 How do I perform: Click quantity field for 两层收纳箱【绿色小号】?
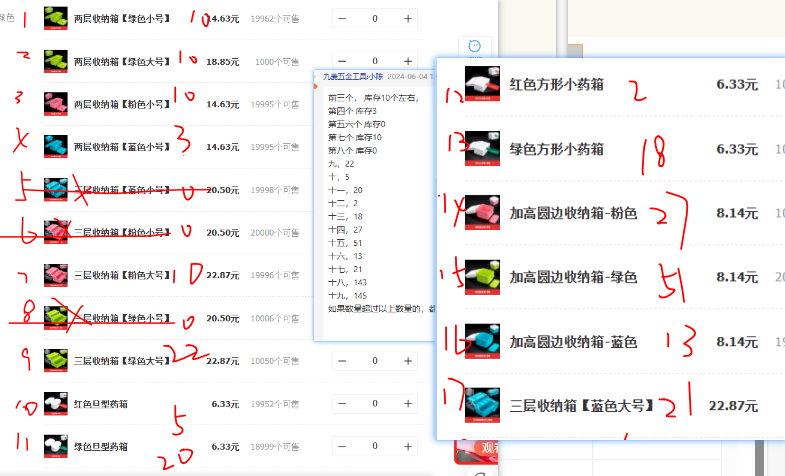375,19
